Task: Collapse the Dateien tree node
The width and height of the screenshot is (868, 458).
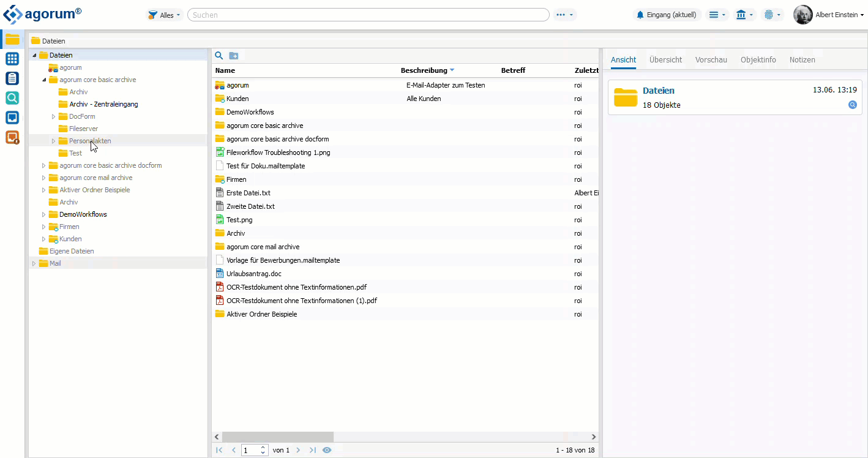Action: click(34, 55)
